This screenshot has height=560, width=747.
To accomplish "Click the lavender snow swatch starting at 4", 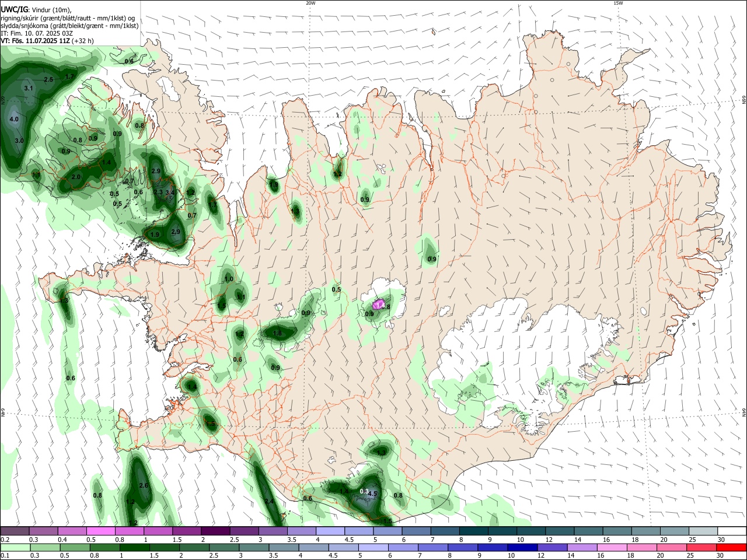I will (330, 531).
